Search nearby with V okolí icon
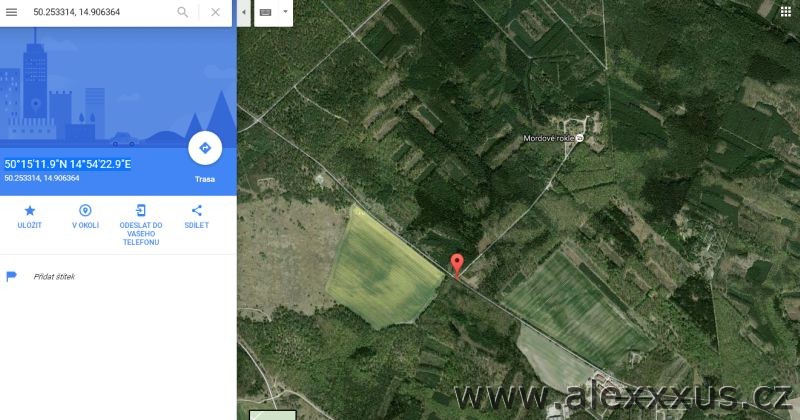The height and width of the screenshot is (420, 800). [x=85, y=216]
